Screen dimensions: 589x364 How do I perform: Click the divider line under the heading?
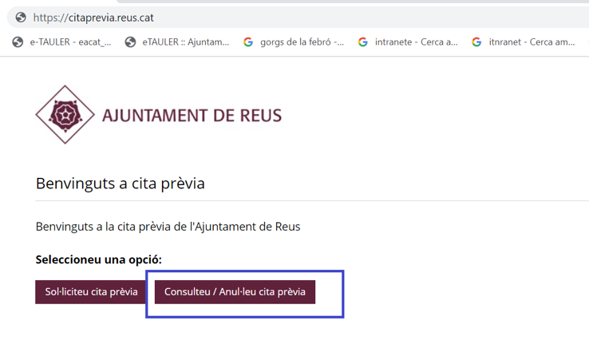pos(312,201)
